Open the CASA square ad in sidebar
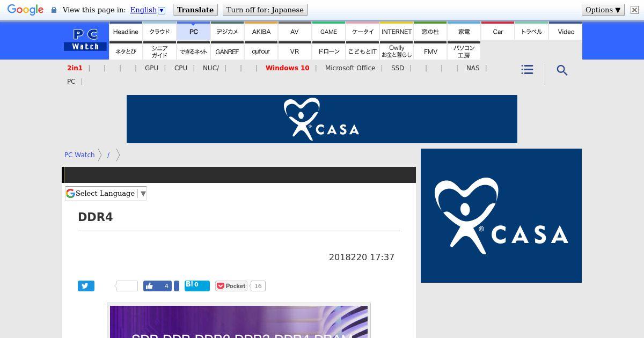This screenshot has width=644, height=338. click(501, 216)
